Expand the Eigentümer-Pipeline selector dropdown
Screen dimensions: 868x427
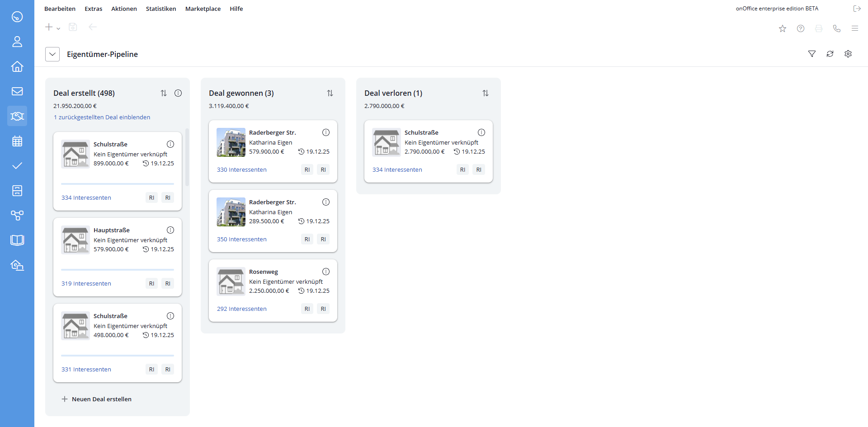pyautogui.click(x=52, y=54)
